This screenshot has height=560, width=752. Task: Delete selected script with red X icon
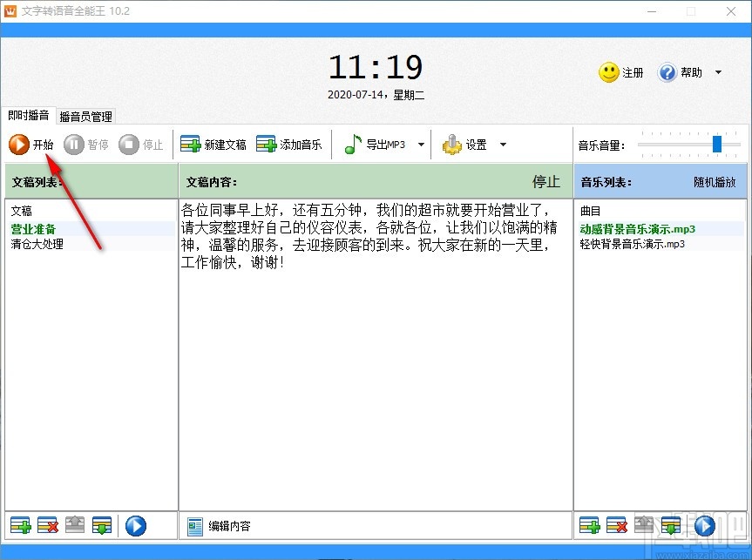pos(48,525)
